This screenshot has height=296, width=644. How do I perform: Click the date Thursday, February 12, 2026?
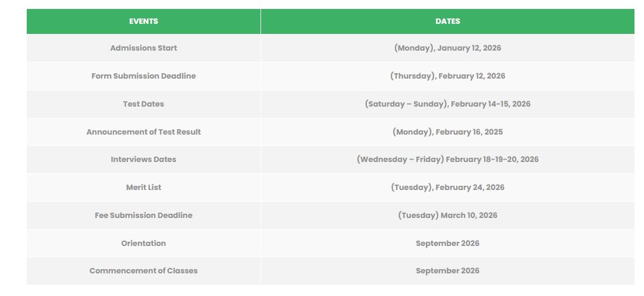point(447,76)
